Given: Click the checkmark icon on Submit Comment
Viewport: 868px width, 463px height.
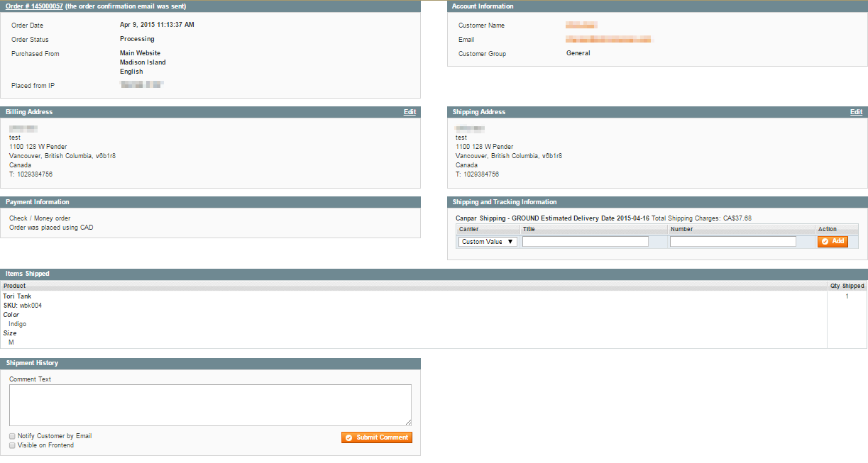Looking at the screenshot, I should point(348,437).
